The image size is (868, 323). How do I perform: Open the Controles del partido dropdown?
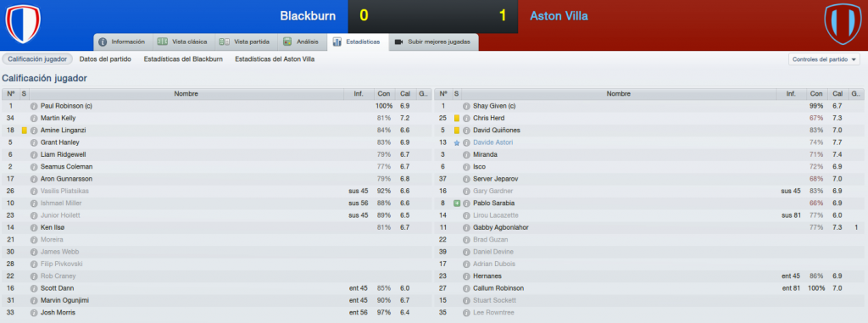click(x=824, y=59)
